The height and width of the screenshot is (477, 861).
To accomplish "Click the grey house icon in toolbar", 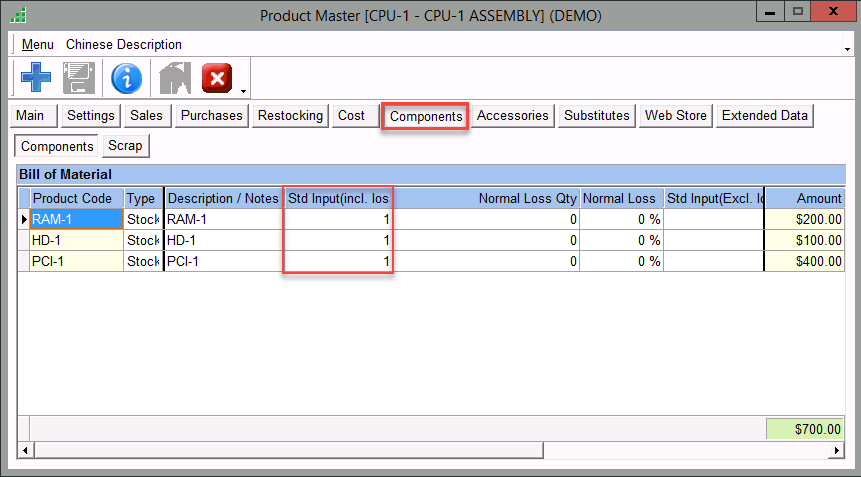I will 174,78.
